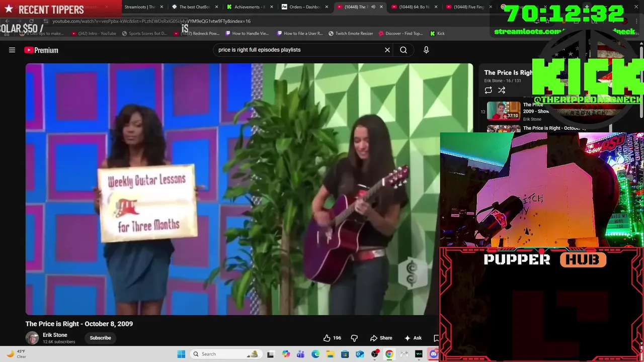Open How to Handle Vie... bookmark
Screen dimensions: 644x362
tap(247, 34)
